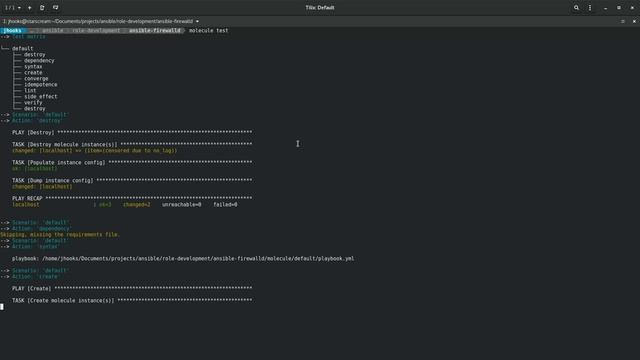Click 'failed=0' in the recap

[x=225, y=204]
